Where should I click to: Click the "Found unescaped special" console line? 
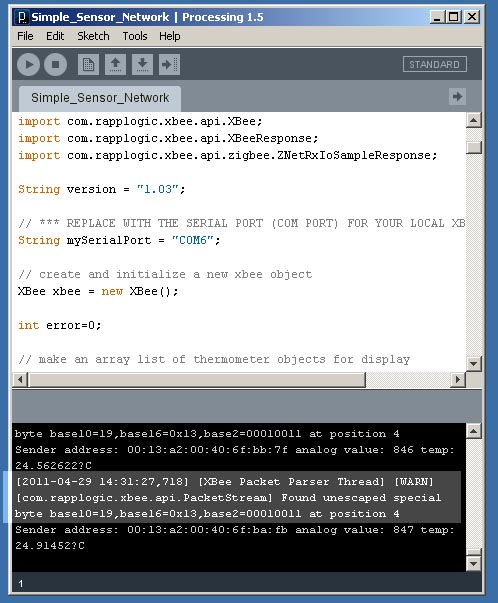tap(228, 498)
